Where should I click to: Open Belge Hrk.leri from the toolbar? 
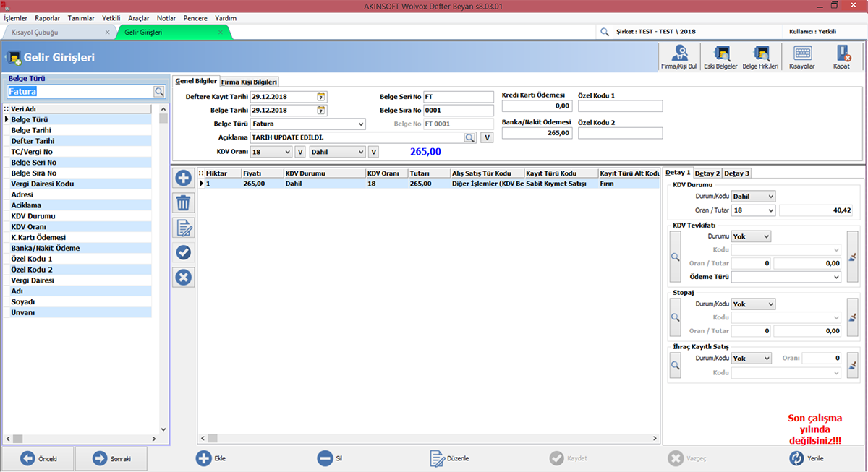pos(759,56)
